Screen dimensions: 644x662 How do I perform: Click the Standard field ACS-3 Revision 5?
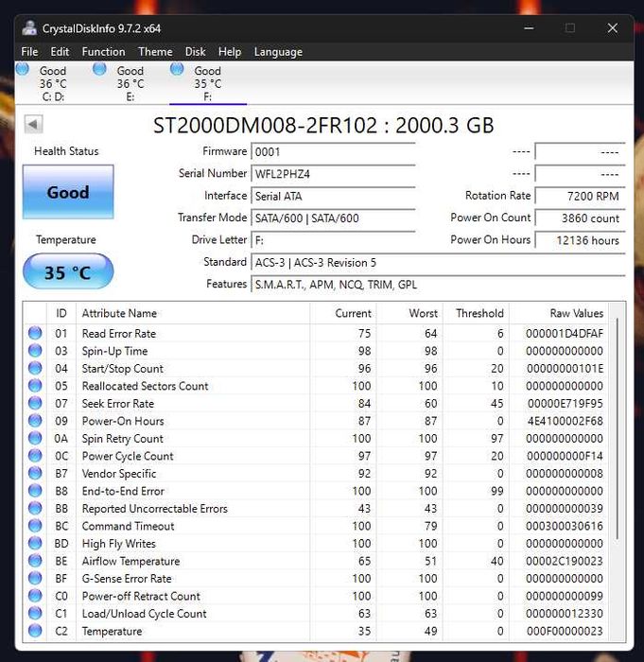point(438,262)
